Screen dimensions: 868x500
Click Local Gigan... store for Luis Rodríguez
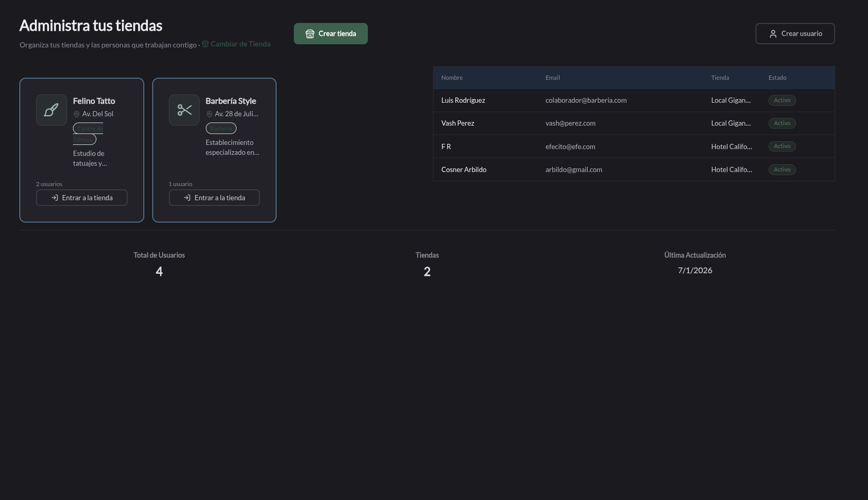point(731,100)
